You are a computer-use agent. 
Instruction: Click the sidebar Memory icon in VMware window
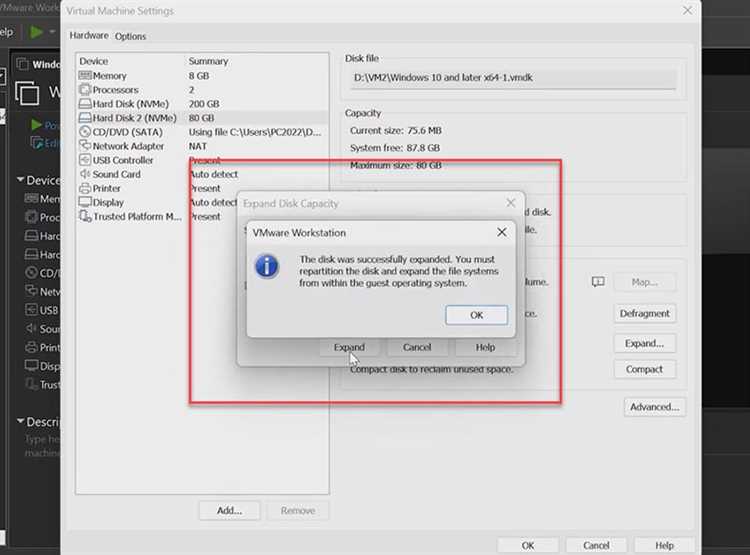pos(31,198)
